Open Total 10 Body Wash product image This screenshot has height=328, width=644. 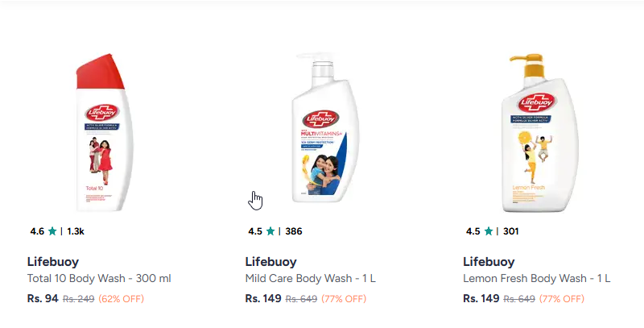pyautogui.click(x=106, y=134)
